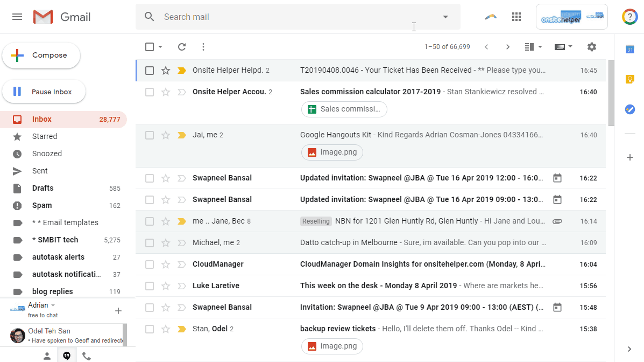Open Google Calendar side panel

629,50
